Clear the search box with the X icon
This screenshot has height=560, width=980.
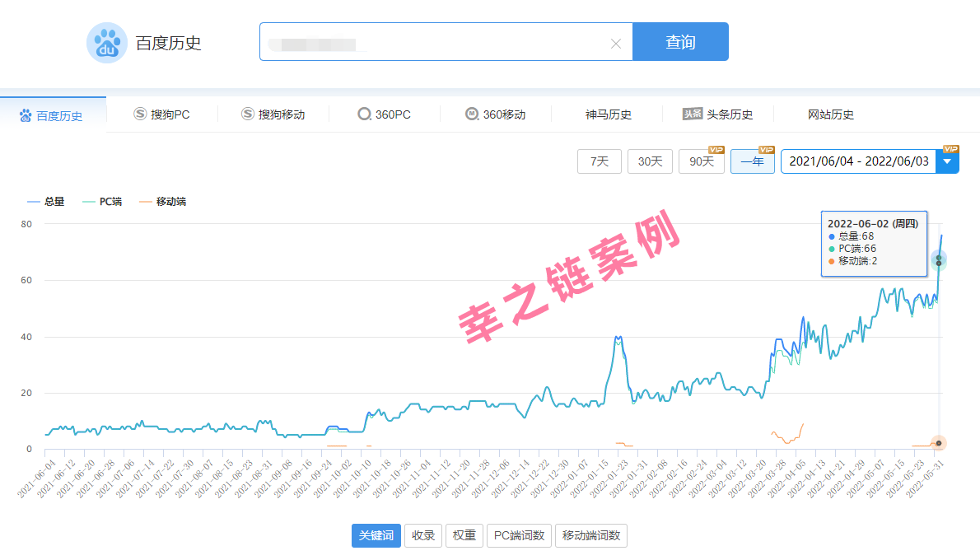click(616, 43)
